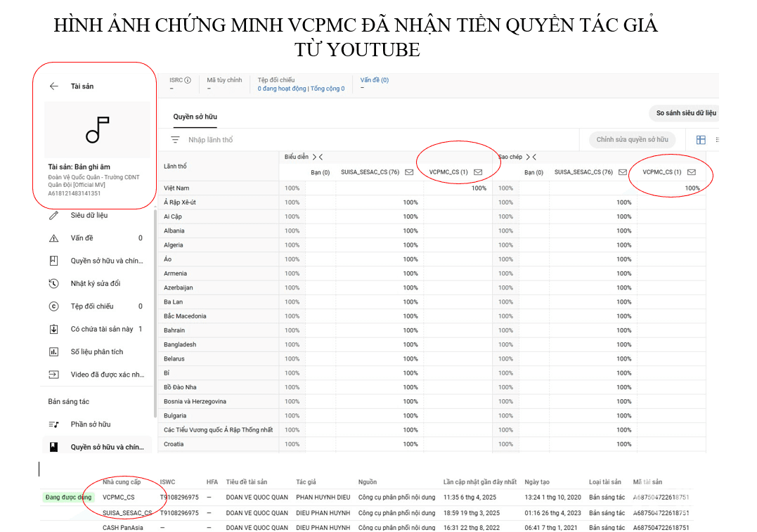
Task: Click author PHAN HUYNH DIEU in VCPMC_CS row
Action: coord(323,498)
